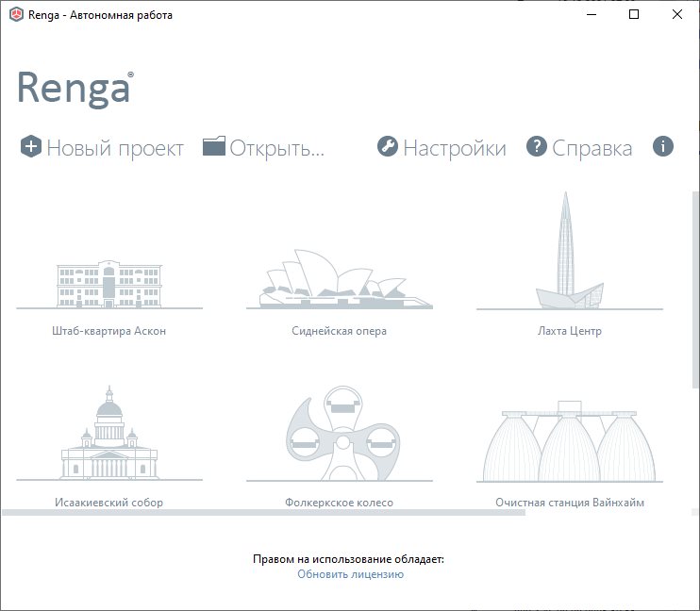Click the Лахта Центр caption

(570, 331)
